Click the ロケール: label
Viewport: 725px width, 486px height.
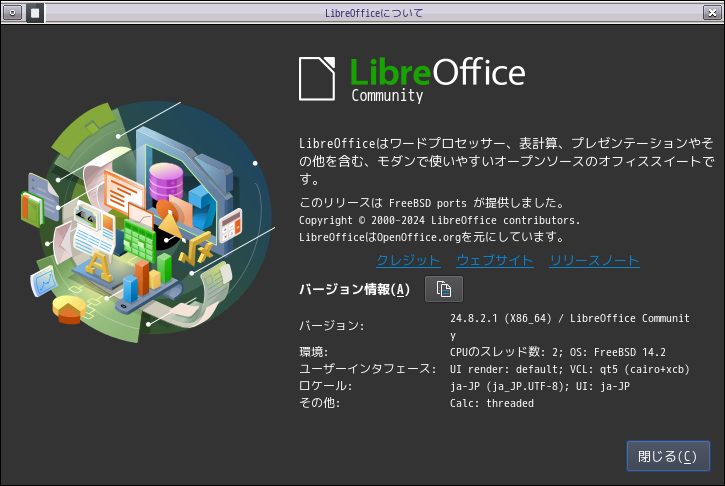(x=326, y=386)
